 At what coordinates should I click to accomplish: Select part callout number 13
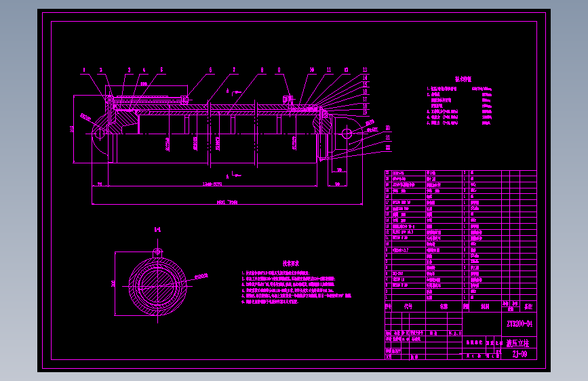coord(365,70)
